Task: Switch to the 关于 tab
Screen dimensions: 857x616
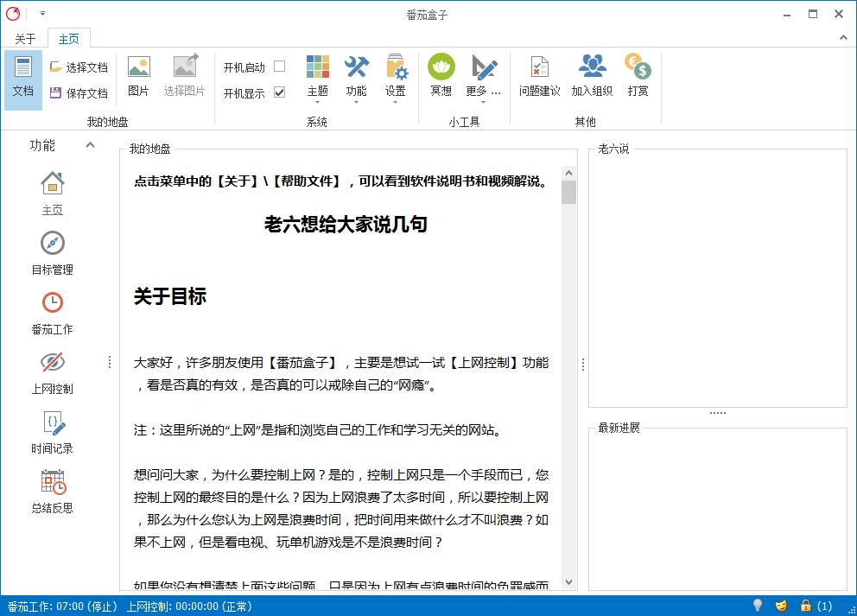Action: (x=26, y=39)
